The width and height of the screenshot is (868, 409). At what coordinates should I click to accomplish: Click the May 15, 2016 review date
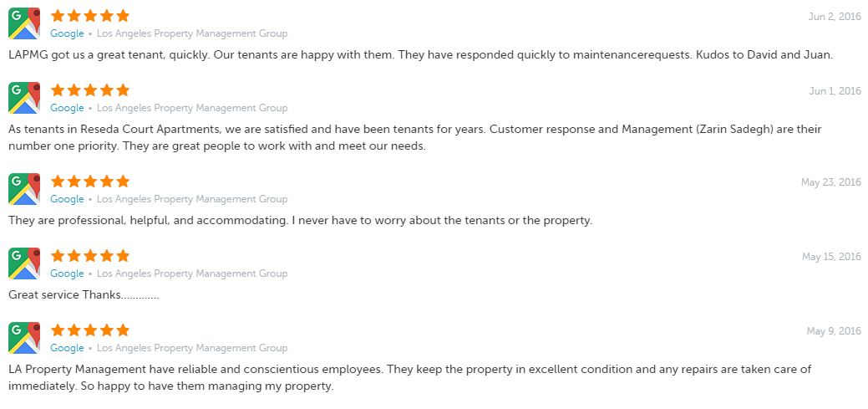click(831, 257)
